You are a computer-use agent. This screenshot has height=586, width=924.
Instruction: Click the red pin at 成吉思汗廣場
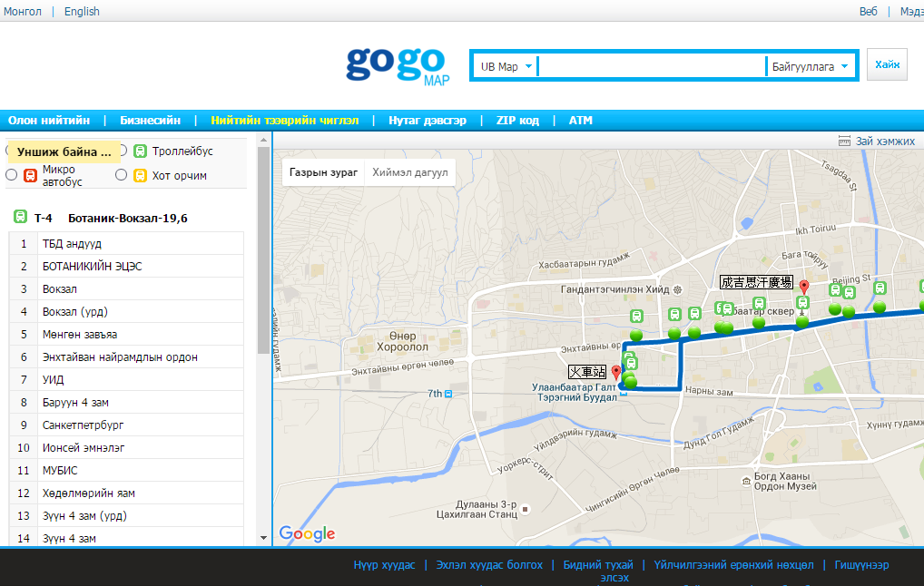[804, 288]
